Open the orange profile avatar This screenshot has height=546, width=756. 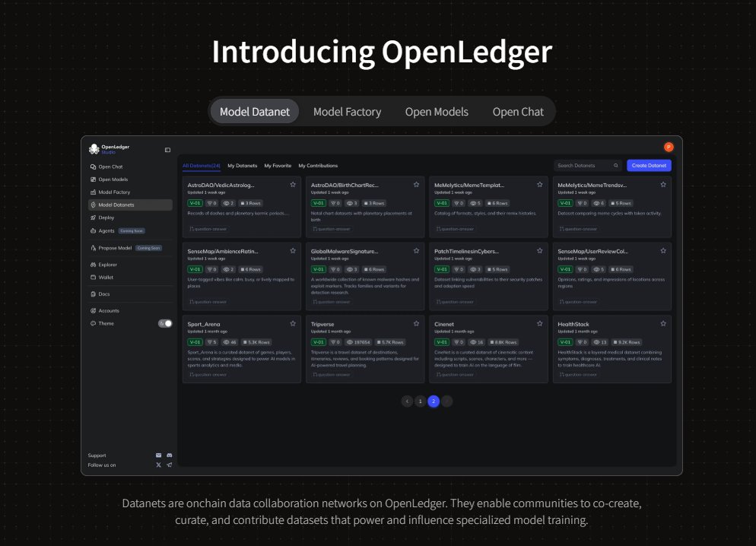point(669,147)
